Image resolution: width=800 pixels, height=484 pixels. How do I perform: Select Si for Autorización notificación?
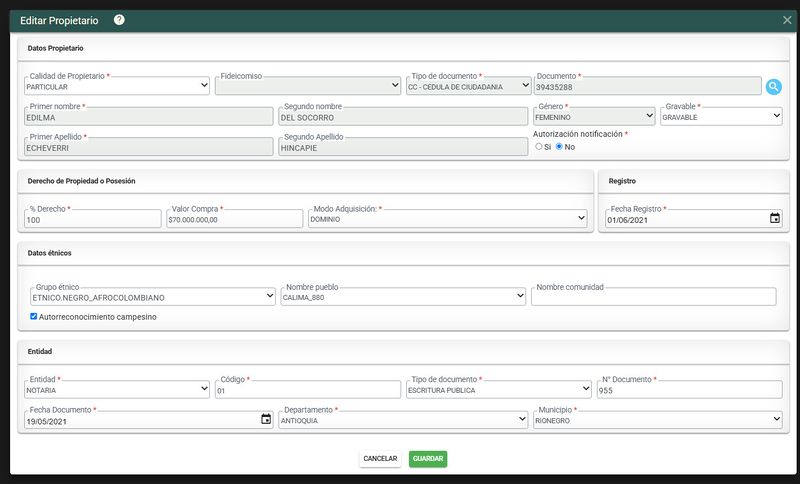(x=539, y=146)
